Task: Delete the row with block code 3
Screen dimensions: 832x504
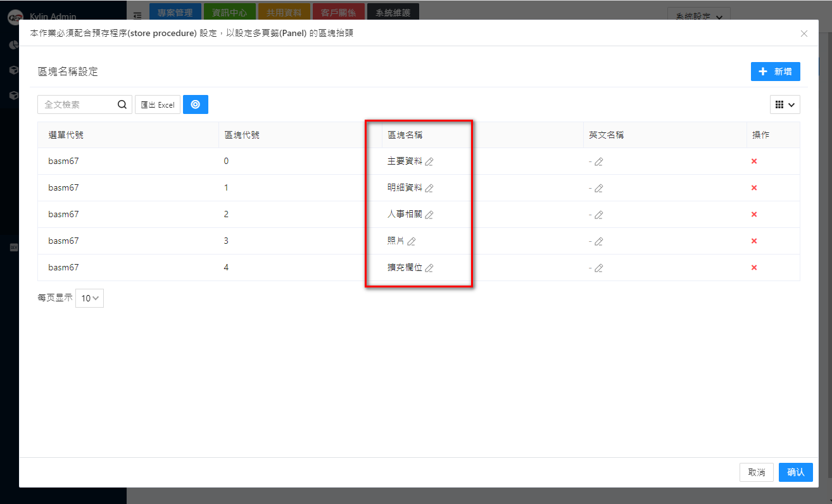Action: [x=754, y=241]
